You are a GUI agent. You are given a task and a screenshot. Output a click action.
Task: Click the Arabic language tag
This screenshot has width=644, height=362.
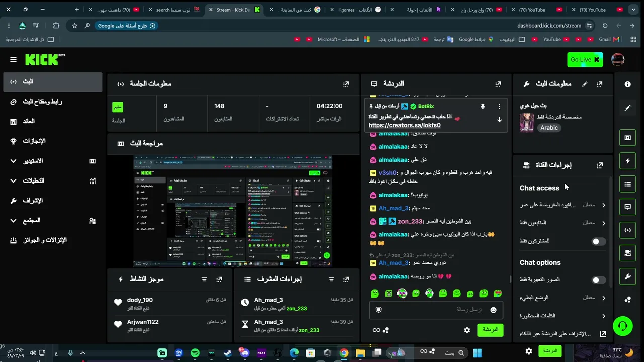tap(549, 128)
